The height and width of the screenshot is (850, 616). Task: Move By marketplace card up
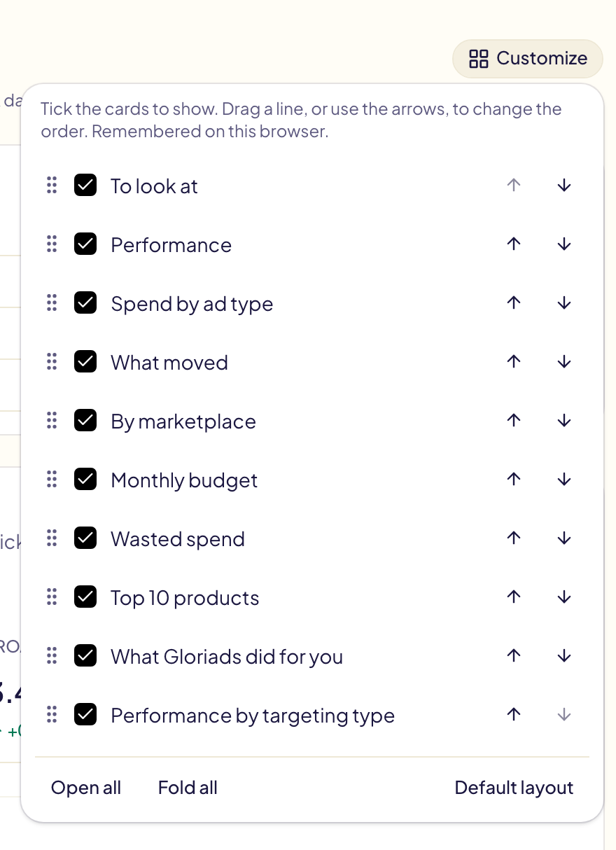point(514,420)
